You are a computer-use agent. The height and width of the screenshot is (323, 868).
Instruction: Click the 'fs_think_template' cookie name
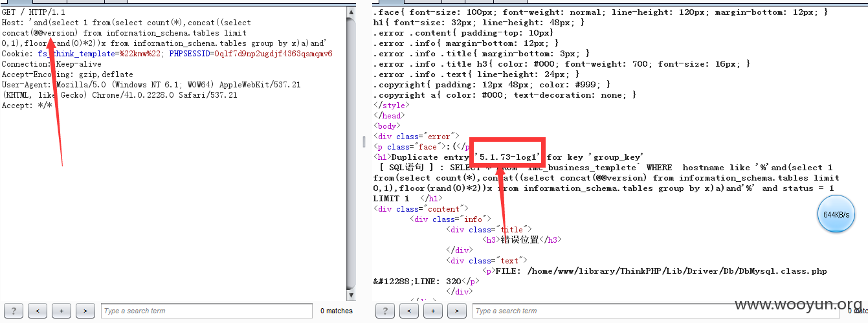click(75, 54)
